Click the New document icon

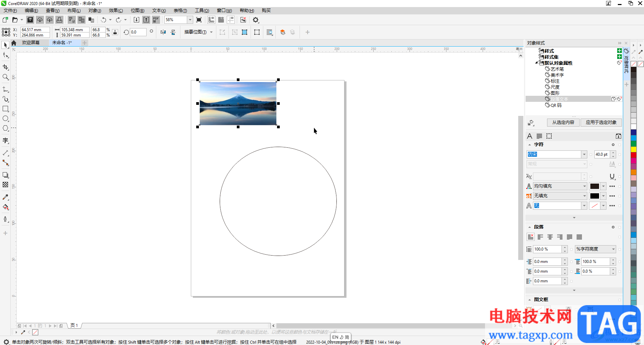point(5,20)
